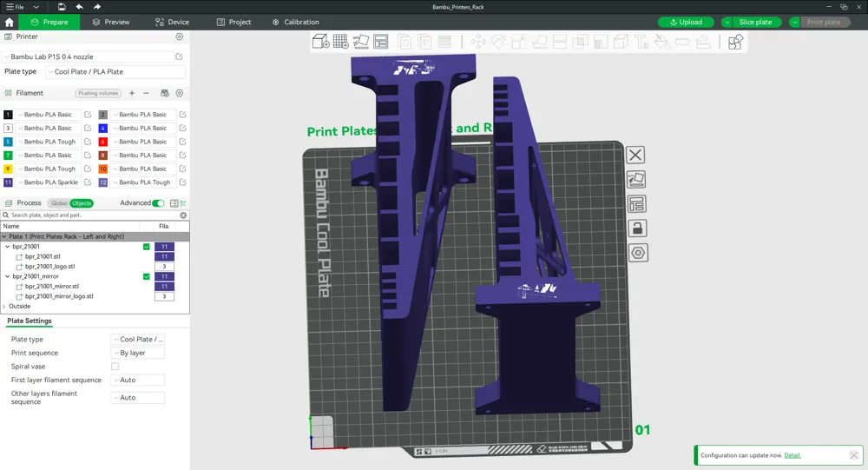Click the plus icon to add filament
This screenshot has width=868, height=470.
coord(132,93)
